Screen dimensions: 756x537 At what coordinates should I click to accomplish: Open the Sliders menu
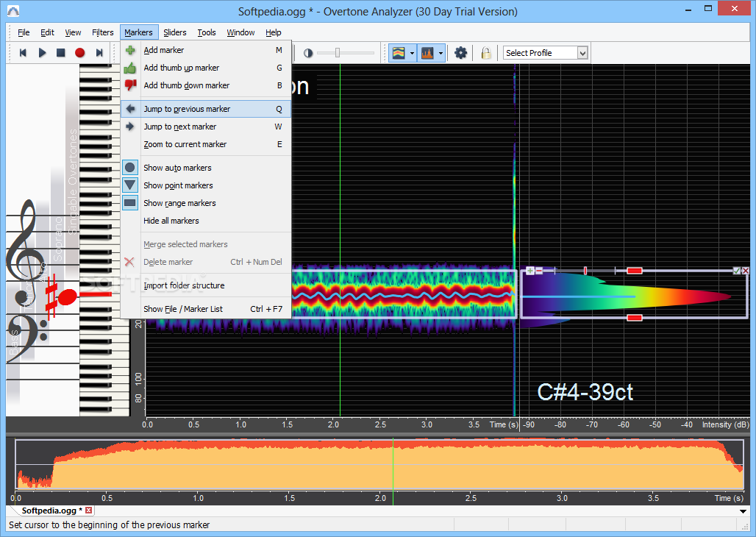(x=174, y=32)
